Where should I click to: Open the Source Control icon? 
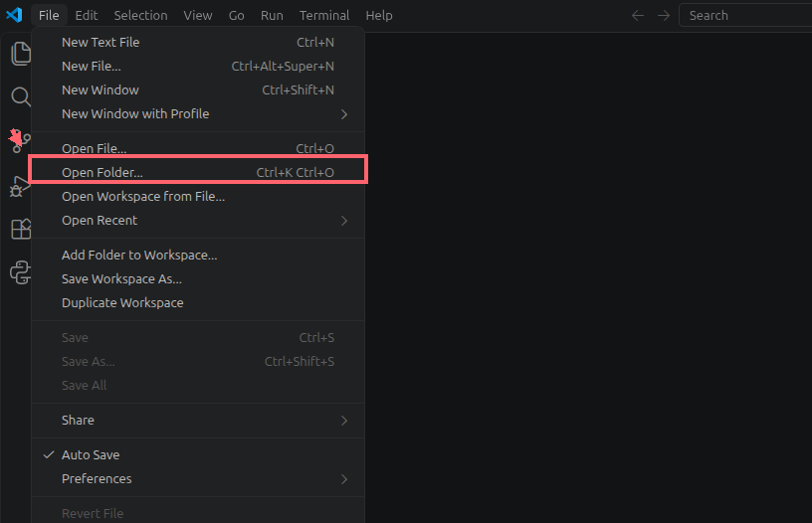21,141
